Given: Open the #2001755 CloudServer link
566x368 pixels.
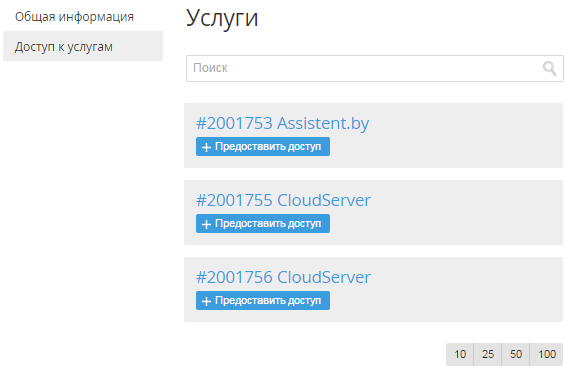Looking at the screenshot, I should 283,200.
